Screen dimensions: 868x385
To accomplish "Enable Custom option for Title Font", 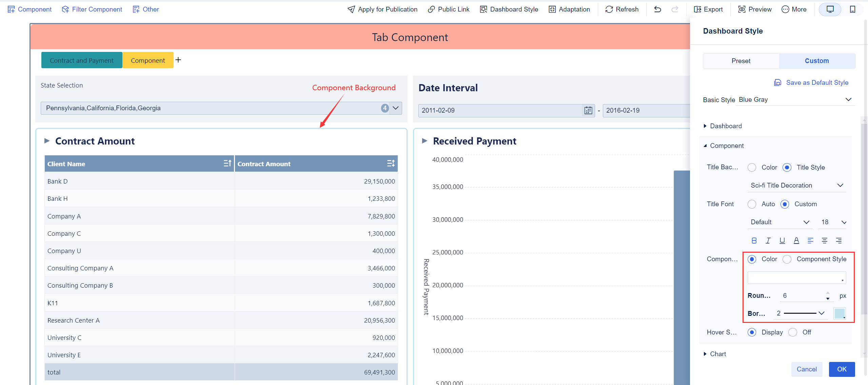I will tap(785, 204).
